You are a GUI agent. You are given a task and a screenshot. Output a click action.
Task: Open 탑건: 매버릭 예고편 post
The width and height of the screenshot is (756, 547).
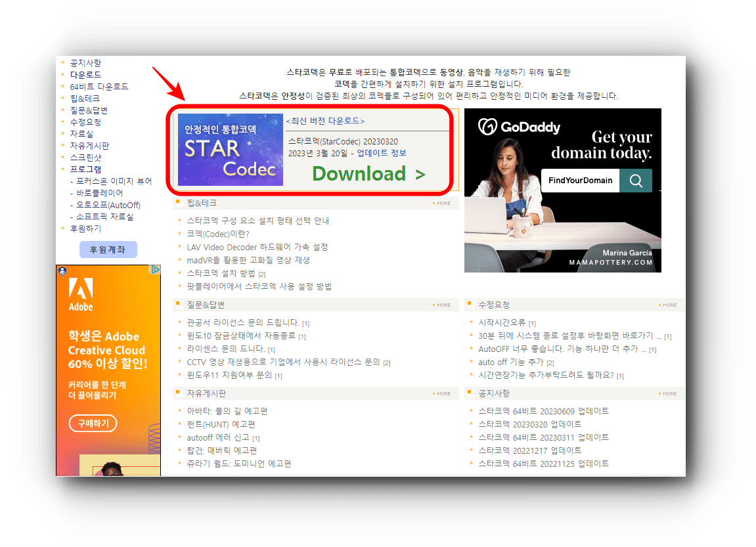pos(222,450)
